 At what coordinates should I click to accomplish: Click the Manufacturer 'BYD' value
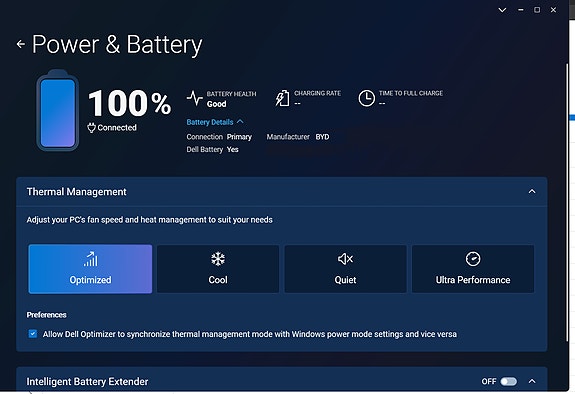point(322,137)
